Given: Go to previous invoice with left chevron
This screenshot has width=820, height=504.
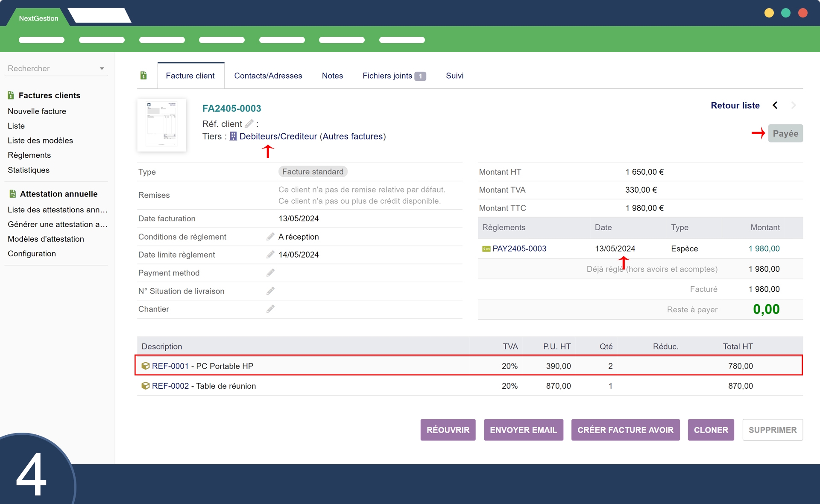Looking at the screenshot, I should 775,105.
